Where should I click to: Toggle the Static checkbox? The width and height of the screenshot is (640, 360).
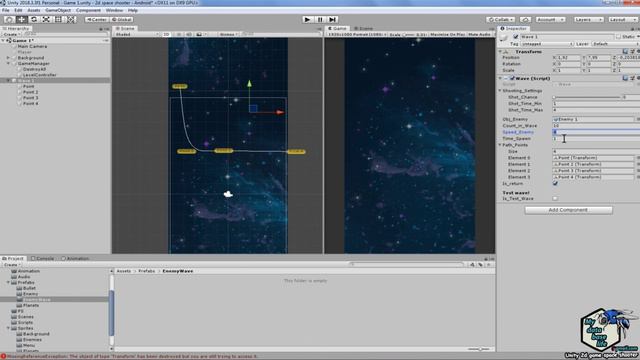618,37
